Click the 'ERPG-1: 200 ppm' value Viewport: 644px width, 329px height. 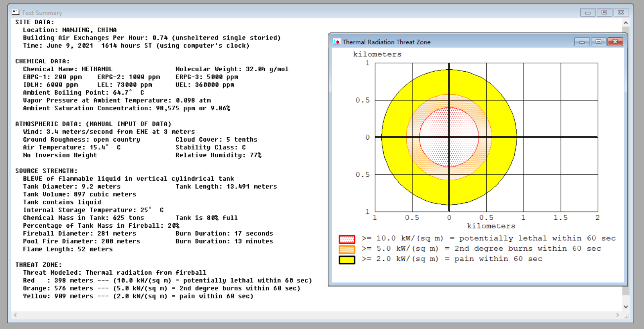(52, 77)
